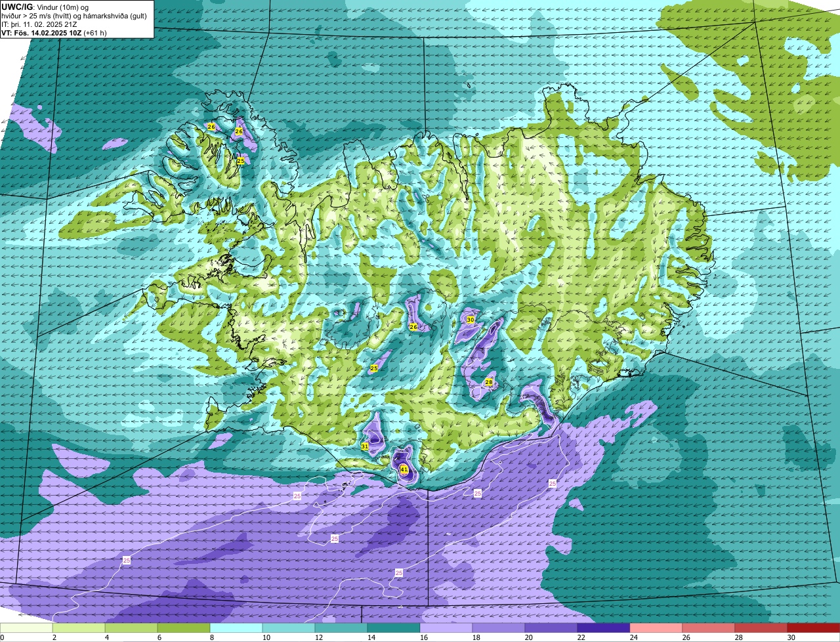Click the yellow gust marker reading 31
Screen dimensions: 840x642
[x=364, y=446]
